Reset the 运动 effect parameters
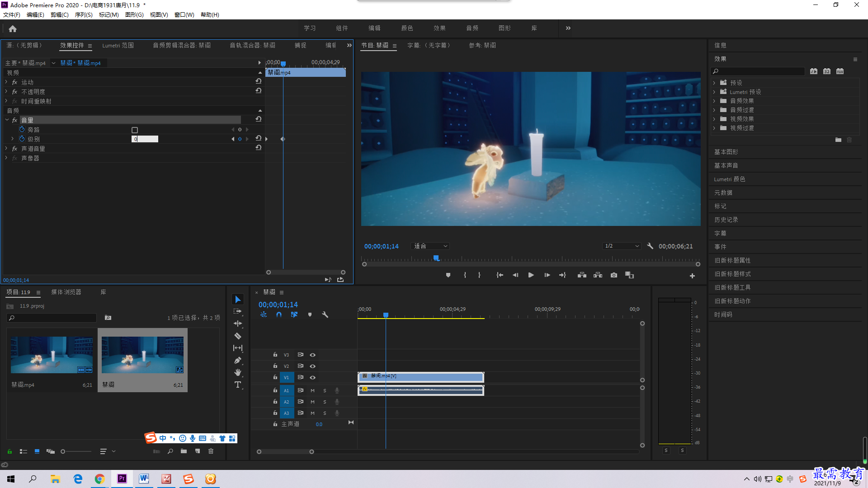 coord(259,81)
